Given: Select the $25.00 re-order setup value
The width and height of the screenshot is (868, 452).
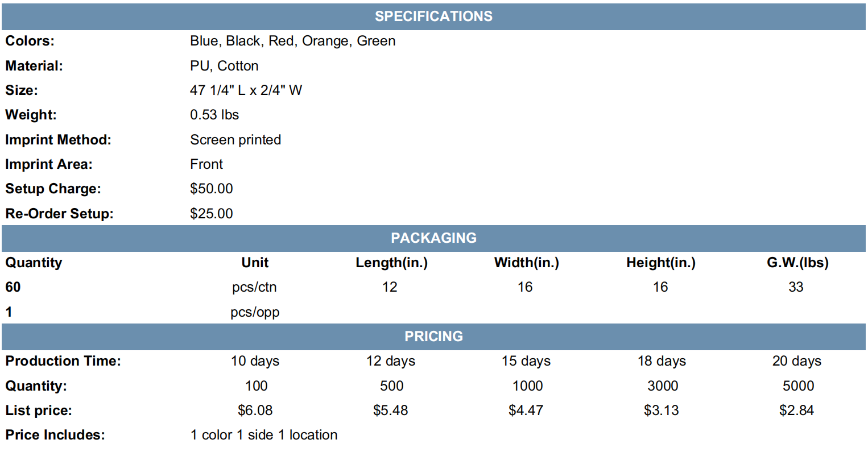Looking at the screenshot, I should [212, 214].
